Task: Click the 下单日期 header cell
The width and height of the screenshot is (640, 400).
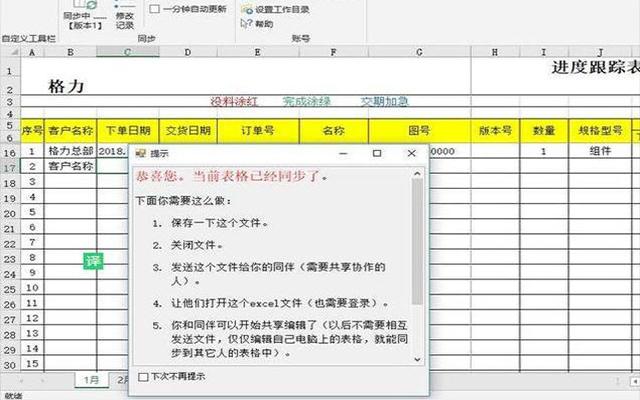Action: 128,131
